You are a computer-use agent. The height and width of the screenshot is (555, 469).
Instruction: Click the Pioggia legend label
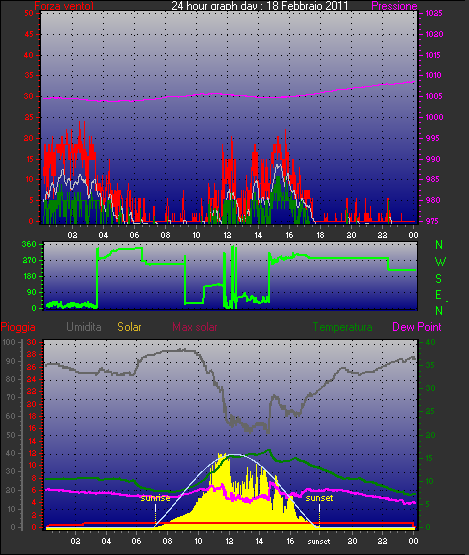click(x=18, y=327)
